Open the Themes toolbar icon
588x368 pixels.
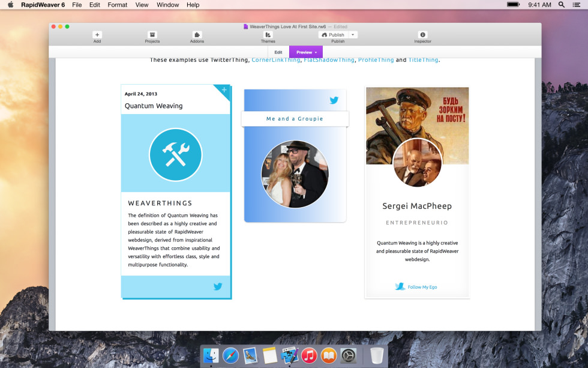[268, 35]
